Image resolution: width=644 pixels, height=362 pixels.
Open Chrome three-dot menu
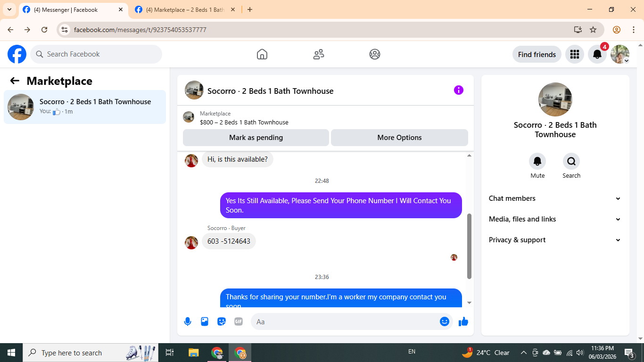(x=634, y=30)
